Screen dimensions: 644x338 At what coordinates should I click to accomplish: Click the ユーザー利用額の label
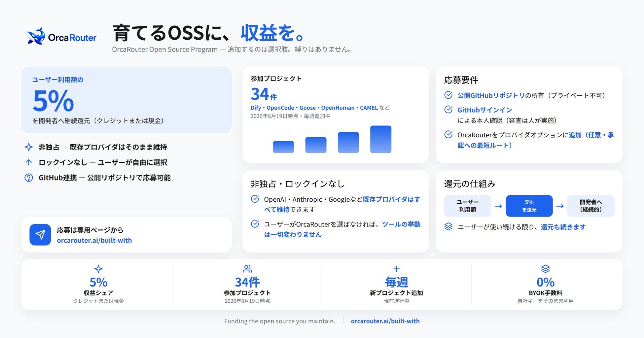pyautogui.click(x=58, y=80)
